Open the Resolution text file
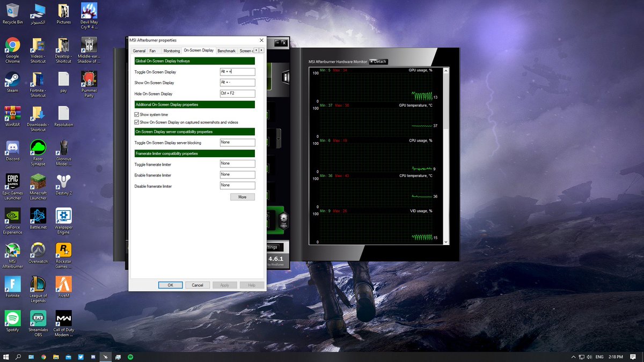 pyautogui.click(x=63, y=116)
